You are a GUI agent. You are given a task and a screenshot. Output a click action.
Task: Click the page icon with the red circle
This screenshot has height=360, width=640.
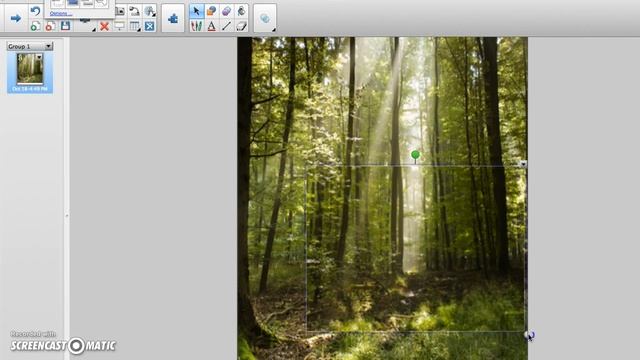[x=50, y=27]
